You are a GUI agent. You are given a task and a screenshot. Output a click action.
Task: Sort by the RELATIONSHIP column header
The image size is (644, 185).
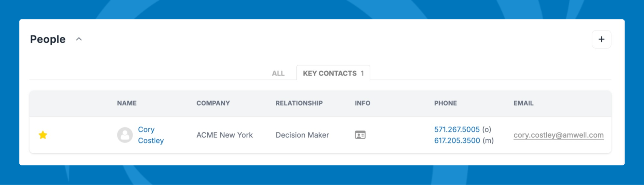pos(299,103)
